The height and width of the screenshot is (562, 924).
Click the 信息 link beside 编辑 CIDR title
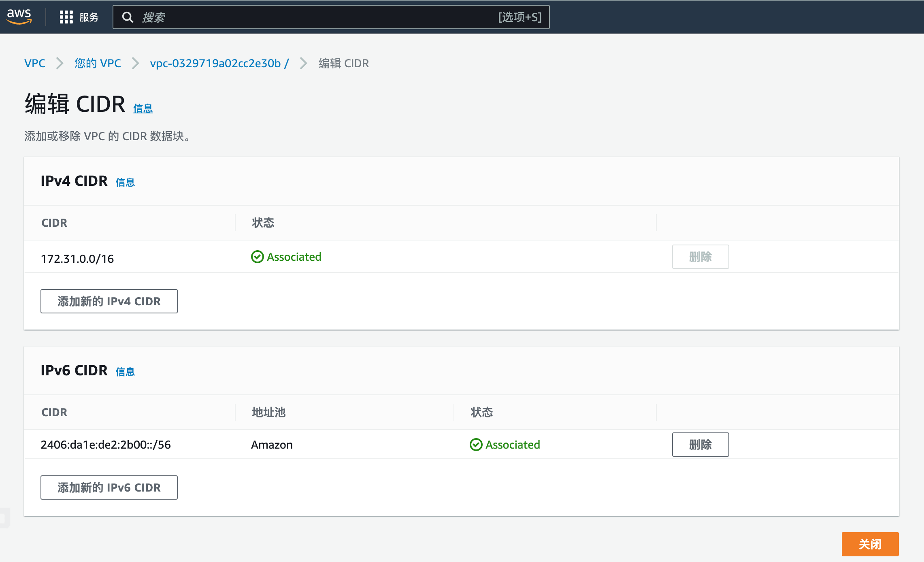click(143, 109)
